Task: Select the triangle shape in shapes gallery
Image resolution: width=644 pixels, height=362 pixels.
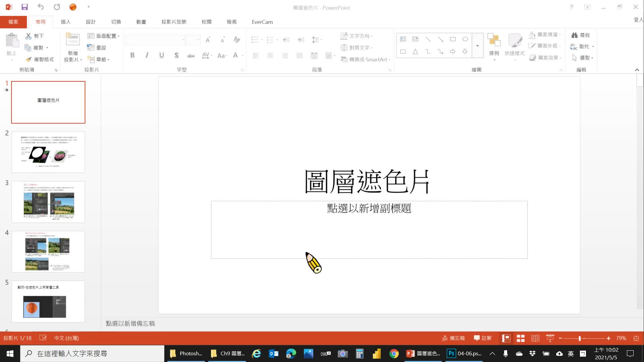Action: click(415, 52)
